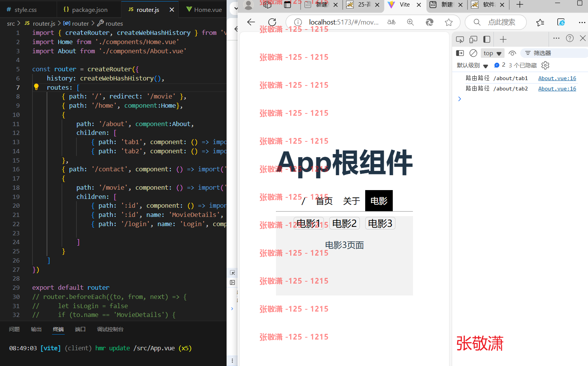Create live expression with eye icon
Viewport: 588px width, 366px height.
click(512, 53)
